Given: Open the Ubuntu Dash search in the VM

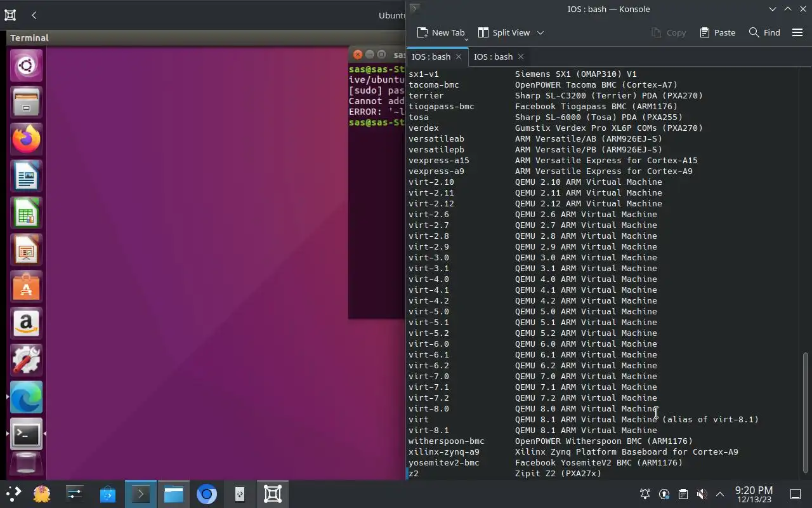Looking at the screenshot, I should coord(26,65).
